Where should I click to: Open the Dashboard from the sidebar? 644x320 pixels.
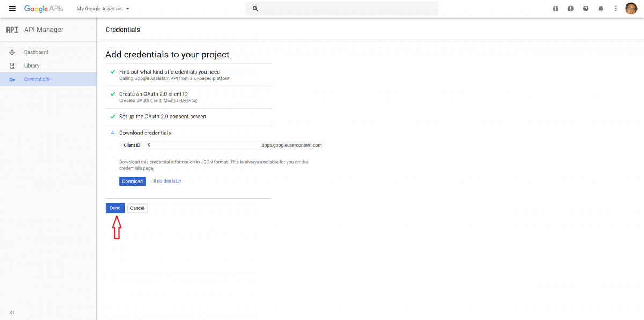tap(36, 52)
